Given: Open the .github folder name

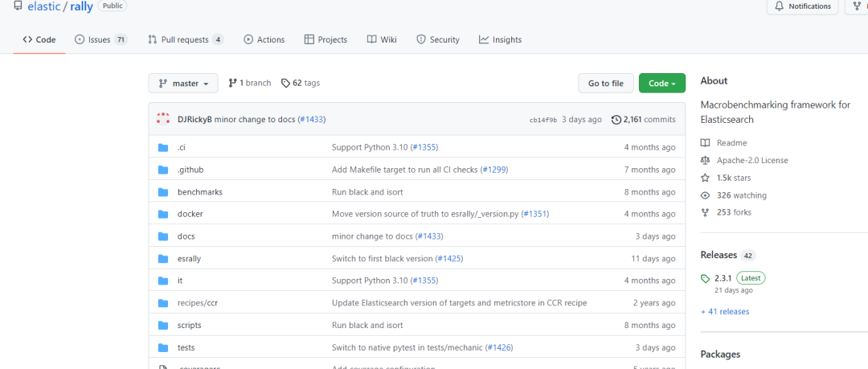Looking at the screenshot, I should pyautogui.click(x=190, y=170).
